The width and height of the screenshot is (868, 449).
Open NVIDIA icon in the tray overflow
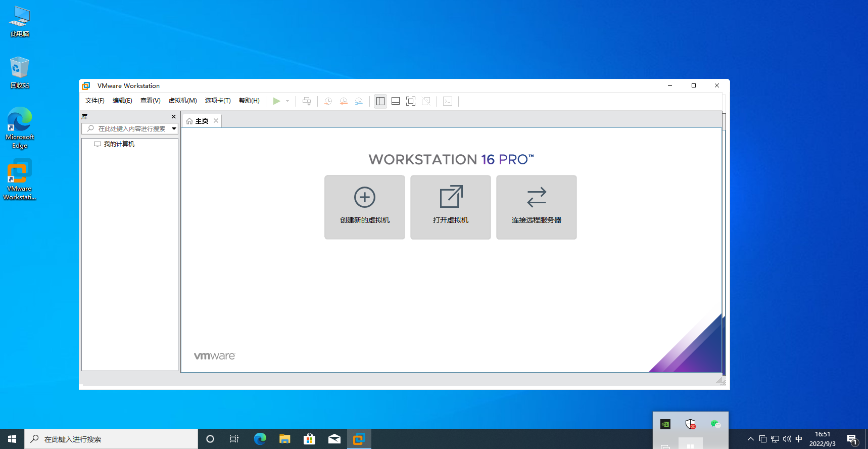click(665, 424)
